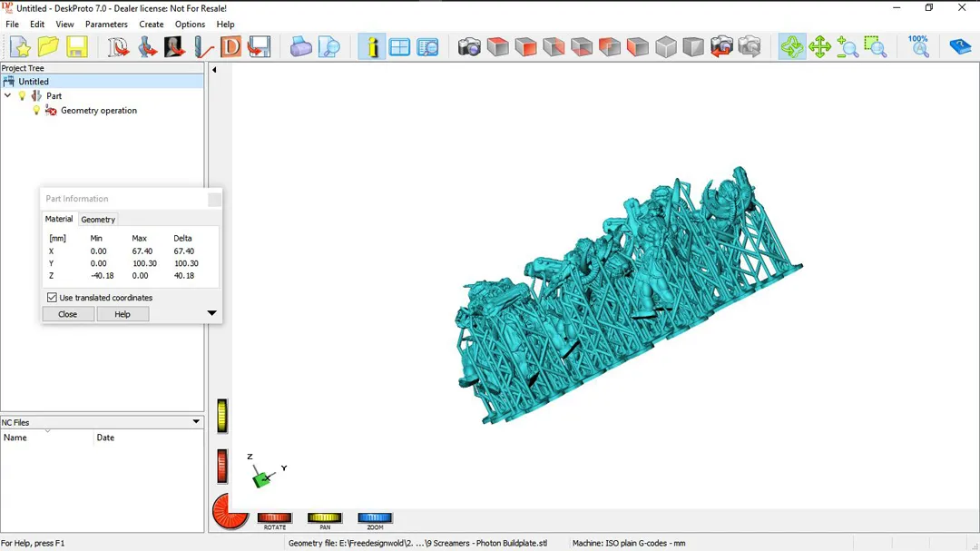Uncheck Use translated coordinates
The image size is (980, 551).
click(52, 298)
